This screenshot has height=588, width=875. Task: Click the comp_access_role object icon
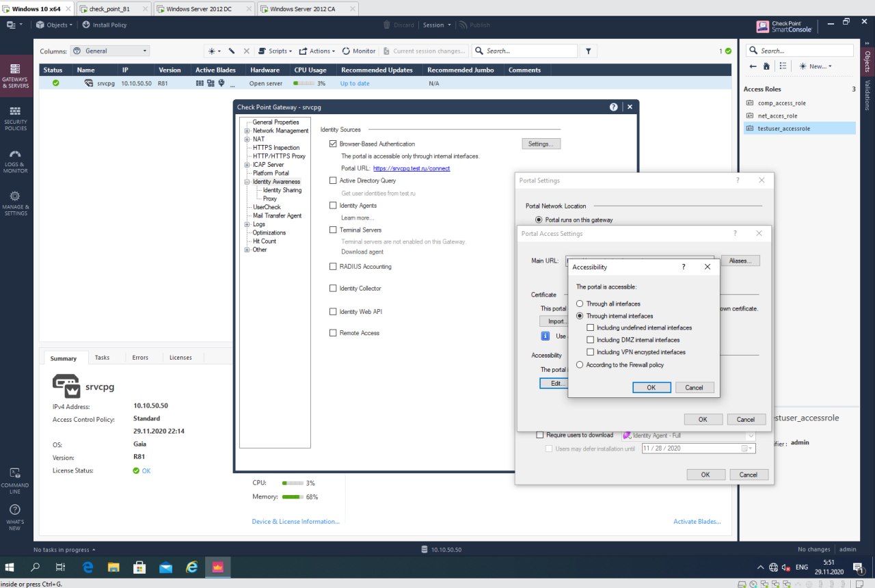click(750, 103)
